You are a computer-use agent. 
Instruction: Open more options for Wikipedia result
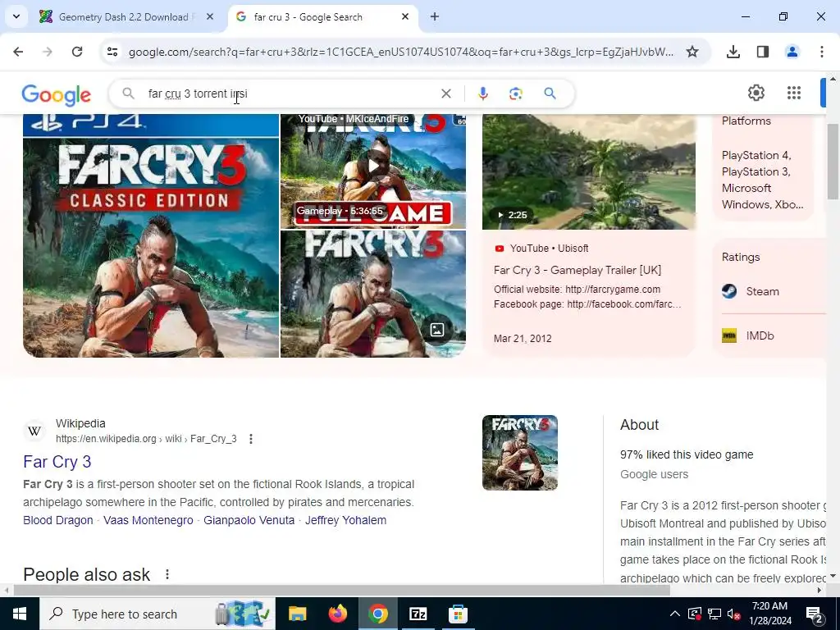[251, 439]
